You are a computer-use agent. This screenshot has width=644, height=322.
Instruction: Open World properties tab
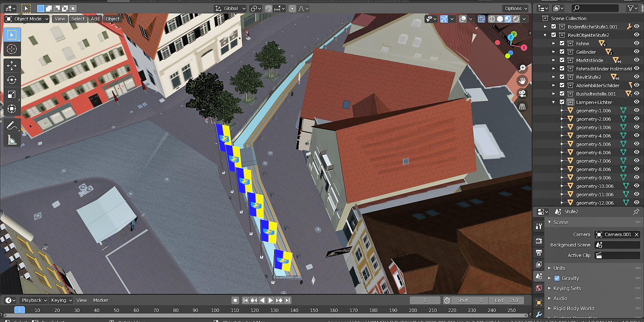coord(539,288)
